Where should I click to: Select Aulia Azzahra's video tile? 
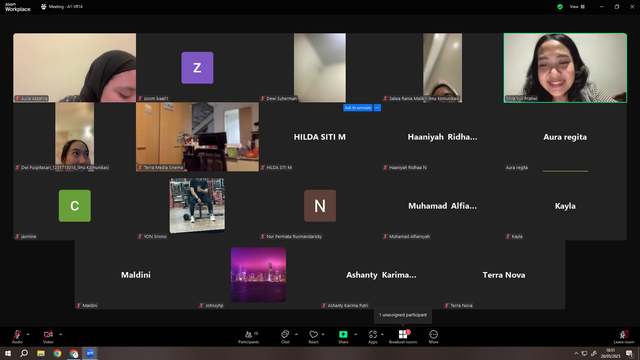(x=75, y=68)
